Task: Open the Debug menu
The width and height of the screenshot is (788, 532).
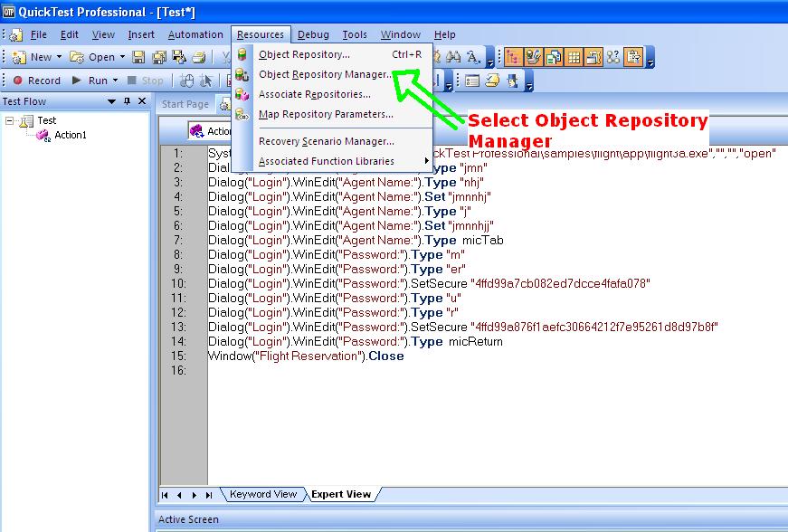Action: [x=313, y=34]
